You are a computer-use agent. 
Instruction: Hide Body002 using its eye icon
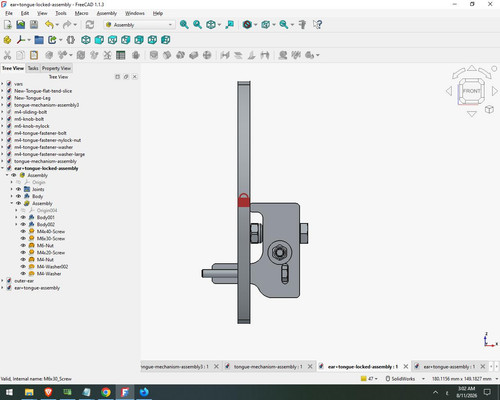23,224
